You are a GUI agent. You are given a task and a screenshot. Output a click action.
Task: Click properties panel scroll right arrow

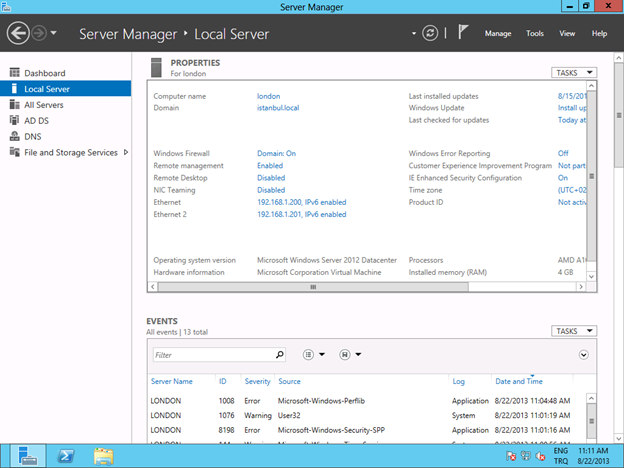581,287
